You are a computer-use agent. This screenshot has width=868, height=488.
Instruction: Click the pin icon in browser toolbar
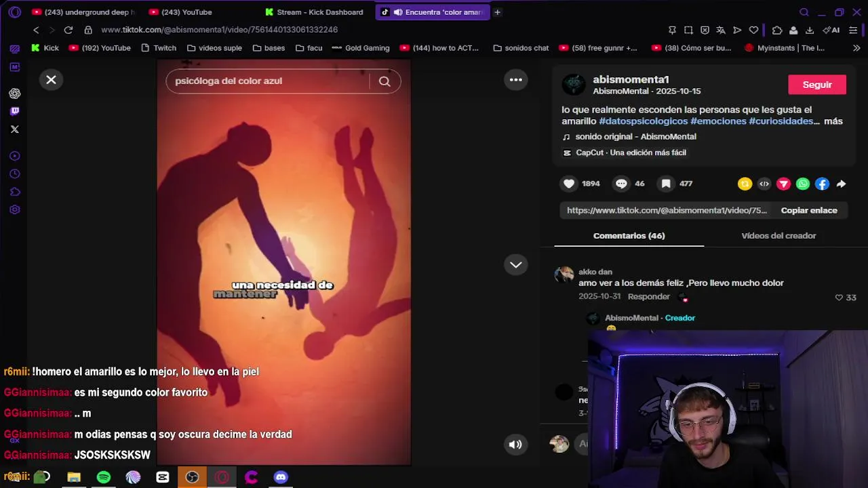[672, 30]
